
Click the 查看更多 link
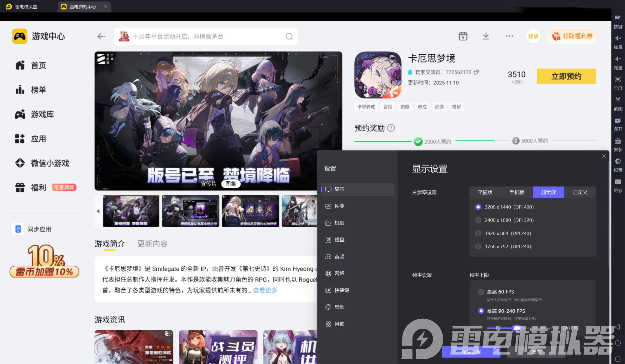[265, 290]
